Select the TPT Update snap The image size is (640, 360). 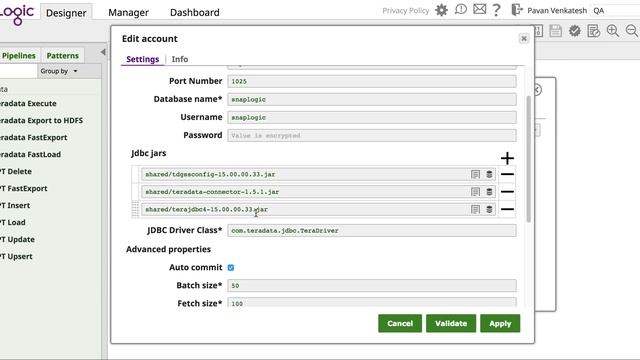pos(17,240)
